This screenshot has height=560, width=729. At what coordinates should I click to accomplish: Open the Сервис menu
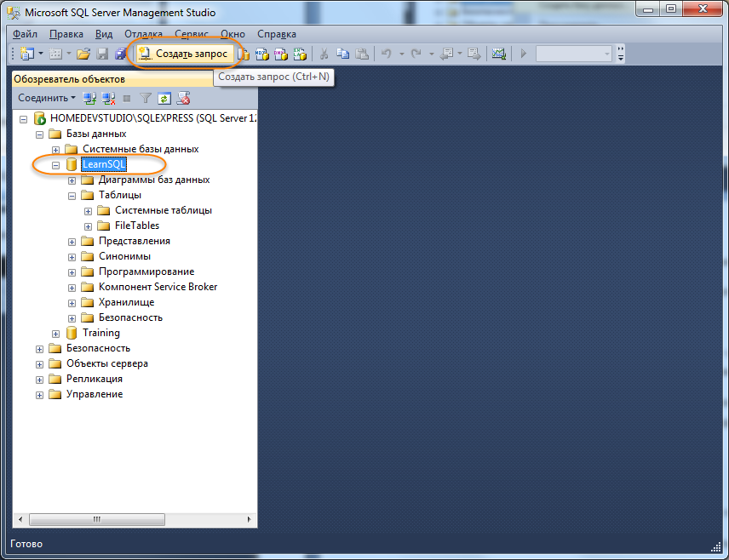[192, 34]
